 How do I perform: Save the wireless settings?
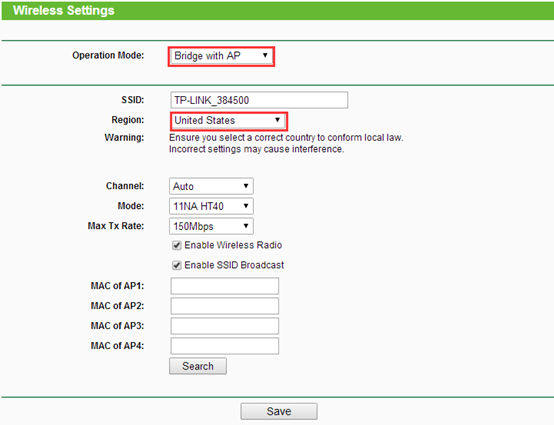tap(279, 411)
